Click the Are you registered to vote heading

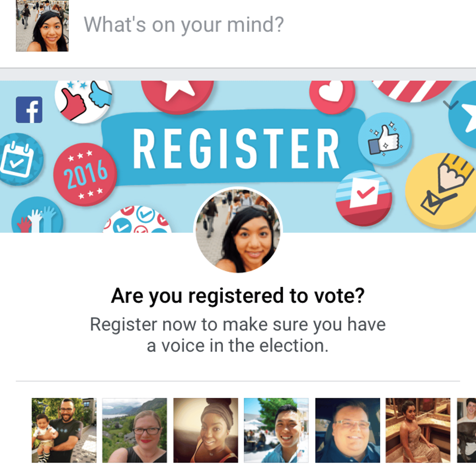click(x=238, y=296)
